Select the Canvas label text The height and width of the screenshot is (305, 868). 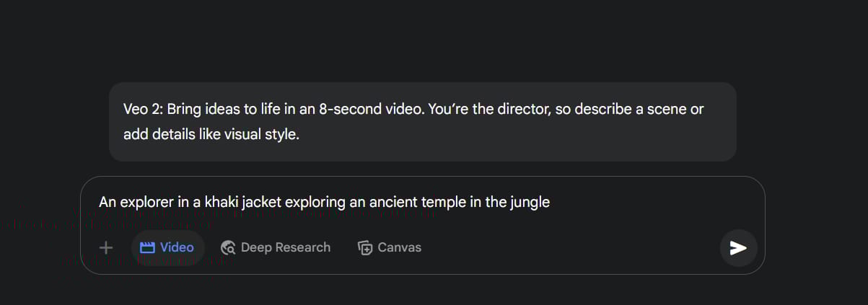tap(400, 247)
